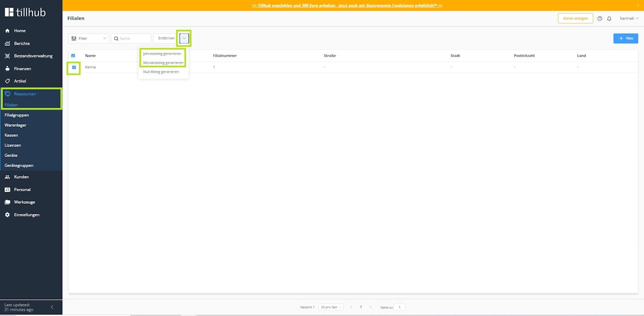The height and width of the screenshot is (316, 644).
Task: Open Geräte submenu item
Action: 11,155
